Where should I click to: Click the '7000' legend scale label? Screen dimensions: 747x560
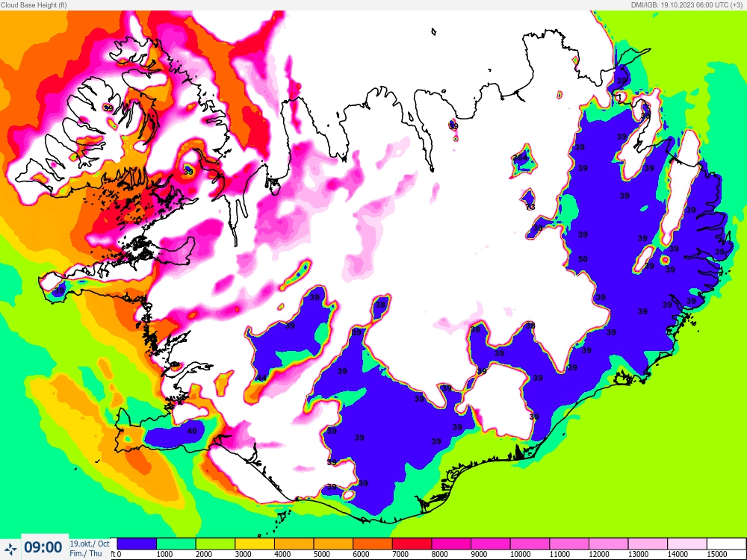[400, 554]
